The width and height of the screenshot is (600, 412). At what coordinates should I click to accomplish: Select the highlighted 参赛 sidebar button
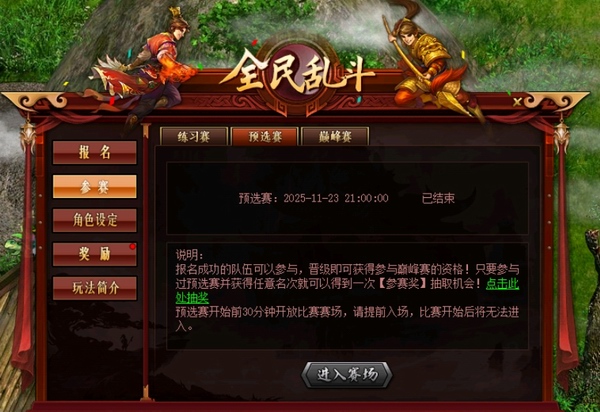[95, 187]
